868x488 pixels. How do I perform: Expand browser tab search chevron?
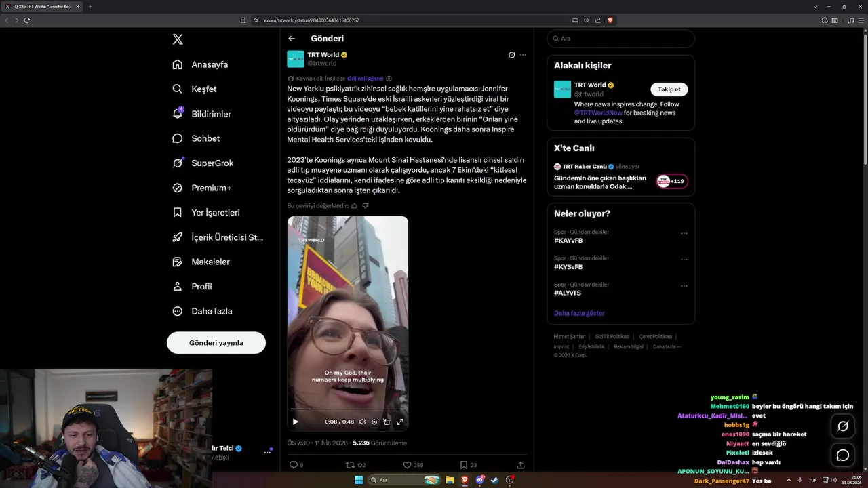(x=815, y=7)
